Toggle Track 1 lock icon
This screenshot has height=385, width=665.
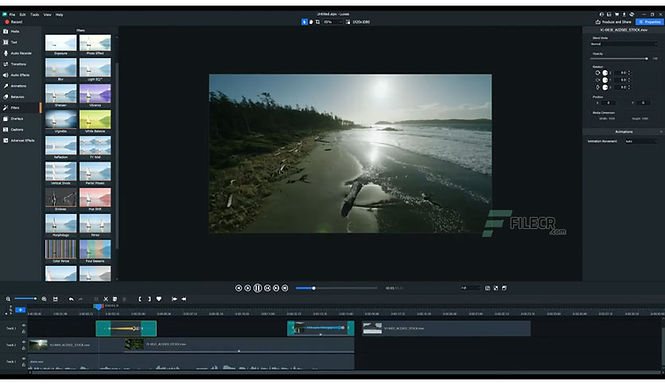pyautogui.click(x=23, y=331)
